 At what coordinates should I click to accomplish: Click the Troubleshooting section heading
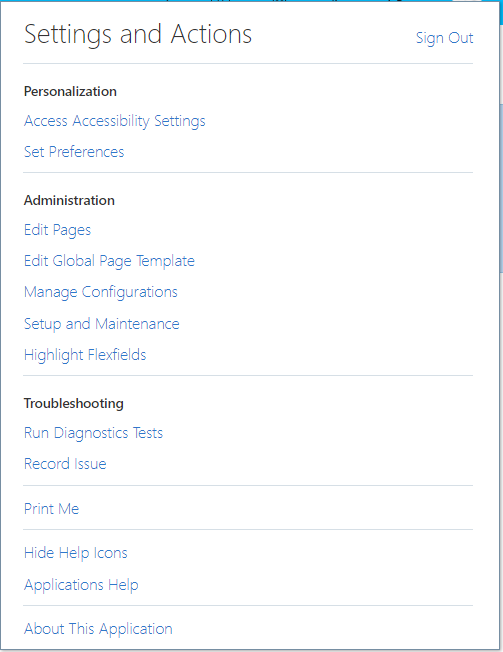coord(74,403)
